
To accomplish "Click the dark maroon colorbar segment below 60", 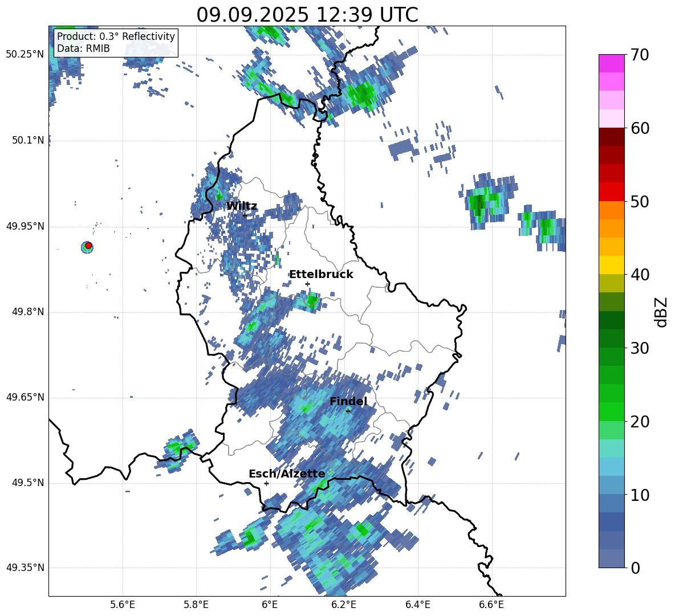I will click(611, 137).
